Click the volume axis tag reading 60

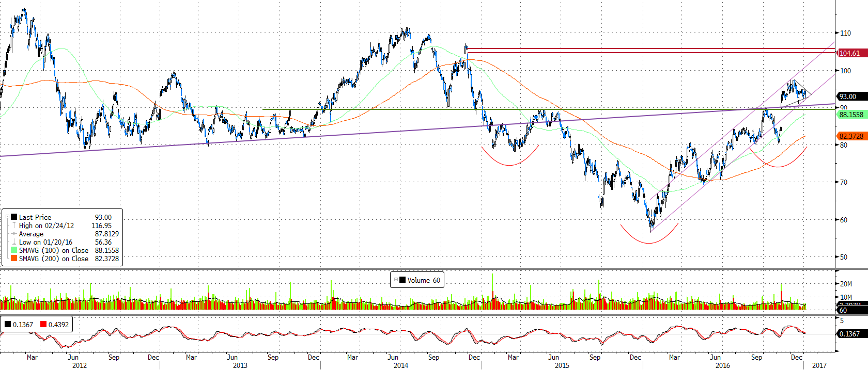(851, 310)
